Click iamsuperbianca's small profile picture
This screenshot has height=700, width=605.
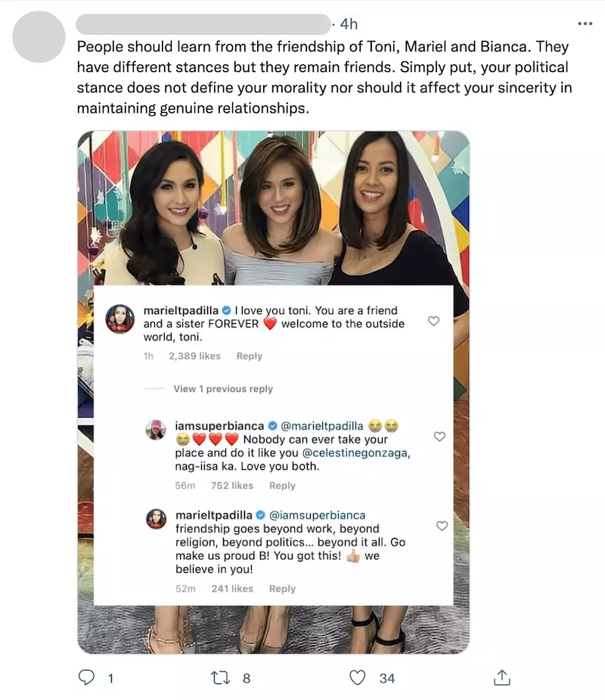(156, 430)
